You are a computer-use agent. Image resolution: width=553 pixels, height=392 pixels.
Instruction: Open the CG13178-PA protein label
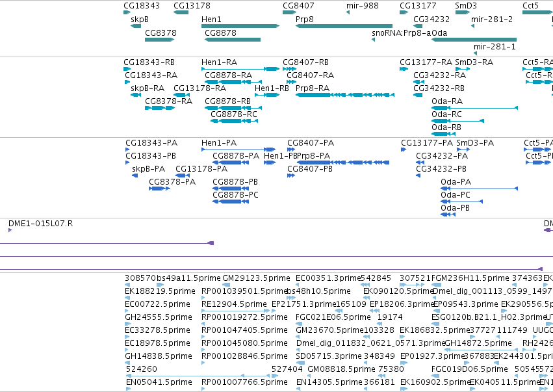201,169
